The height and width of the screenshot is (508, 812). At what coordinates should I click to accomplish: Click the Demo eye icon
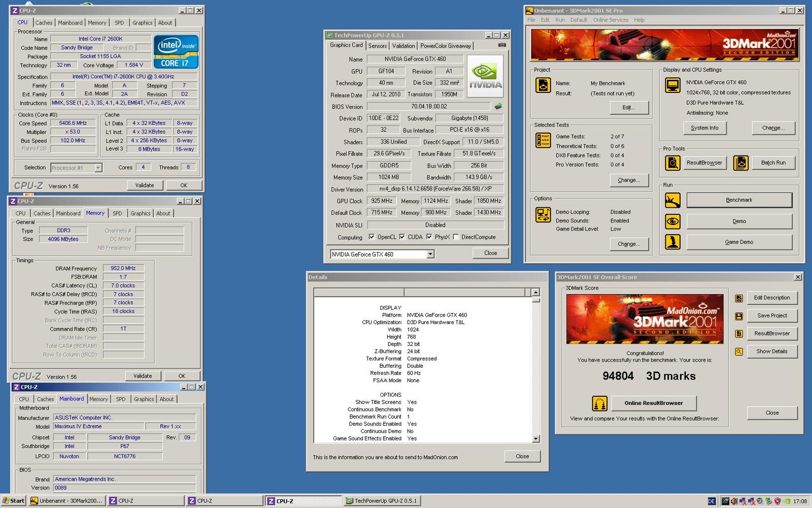click(673, 221)
